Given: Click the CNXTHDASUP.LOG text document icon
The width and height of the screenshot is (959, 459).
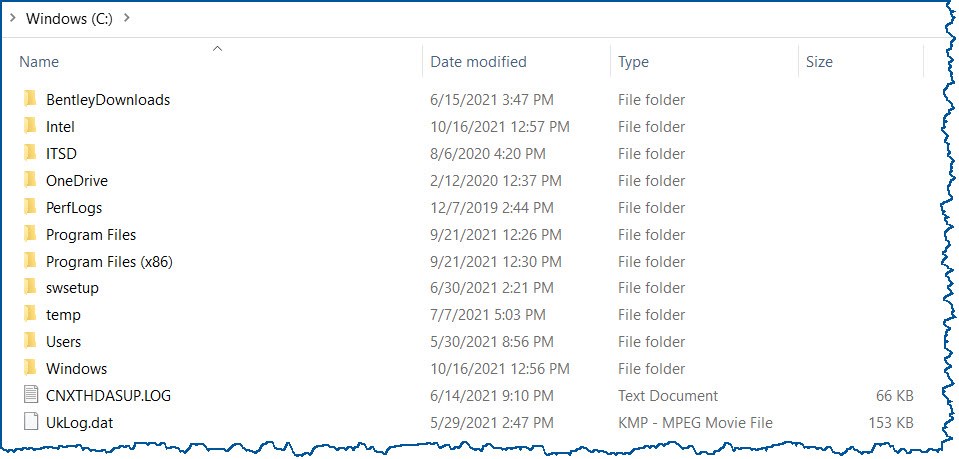Looking at the screenshot, I should coord(30,395).
